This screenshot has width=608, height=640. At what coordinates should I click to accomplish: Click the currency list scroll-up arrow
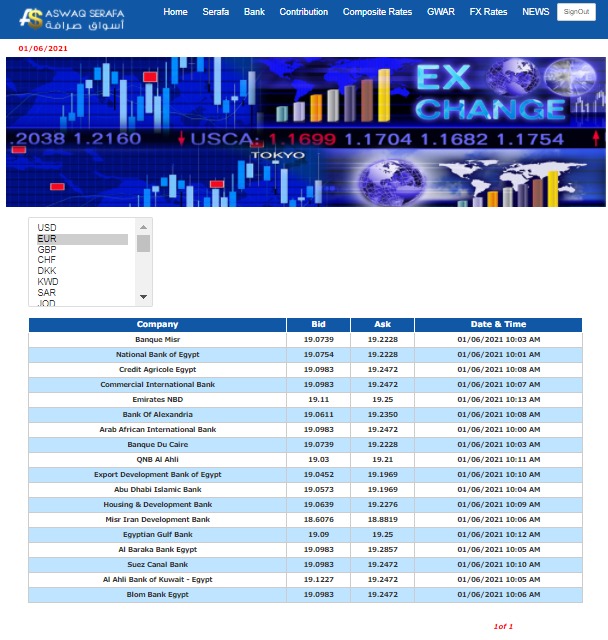tap(143, 227)
